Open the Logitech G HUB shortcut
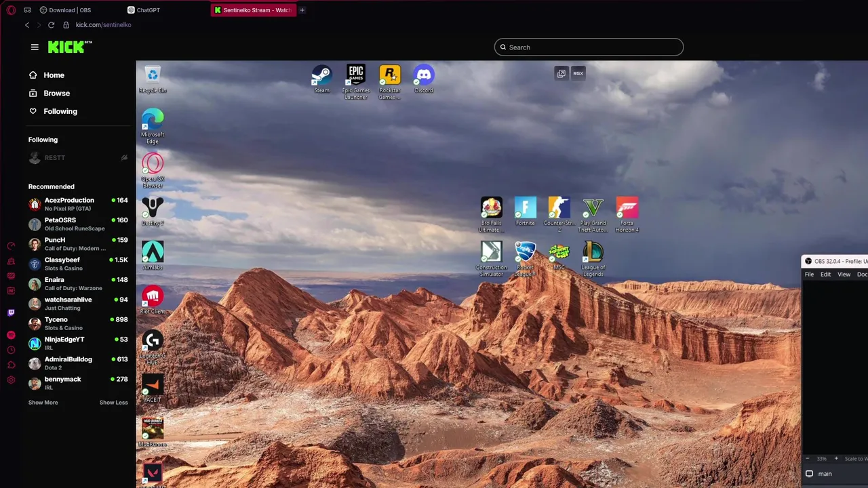Viewport: 868px width, 488px height. pyautogui.click(x=153, y=348)
